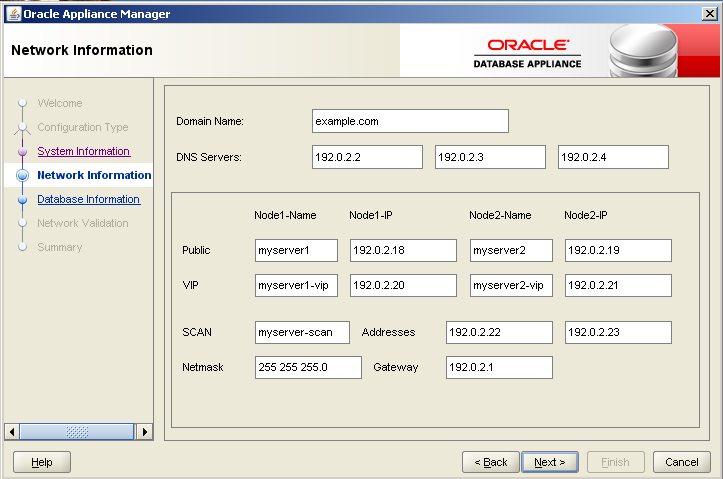Open the System Information step link
Image resolution: width=723 pixels, height=479 pixels.
point(83,151)
